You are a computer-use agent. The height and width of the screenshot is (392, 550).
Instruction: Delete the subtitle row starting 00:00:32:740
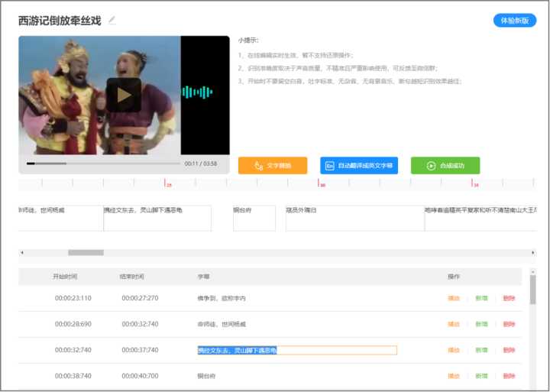pyautogui.click(x=509, y=350)
